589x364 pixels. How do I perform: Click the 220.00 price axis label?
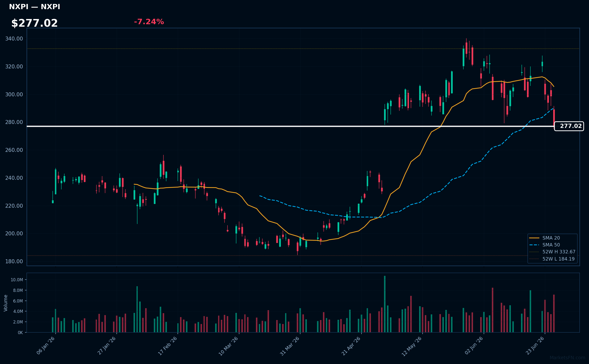point(14,206)
